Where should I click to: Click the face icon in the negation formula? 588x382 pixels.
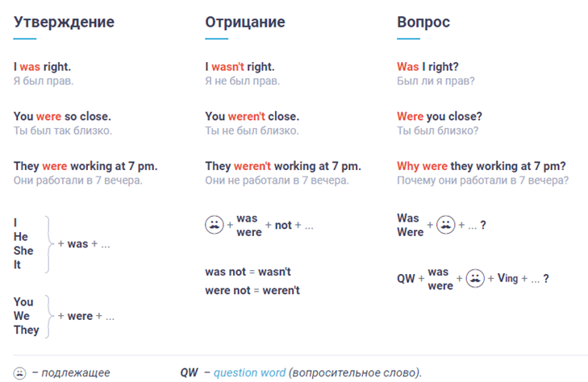point(215,225)
